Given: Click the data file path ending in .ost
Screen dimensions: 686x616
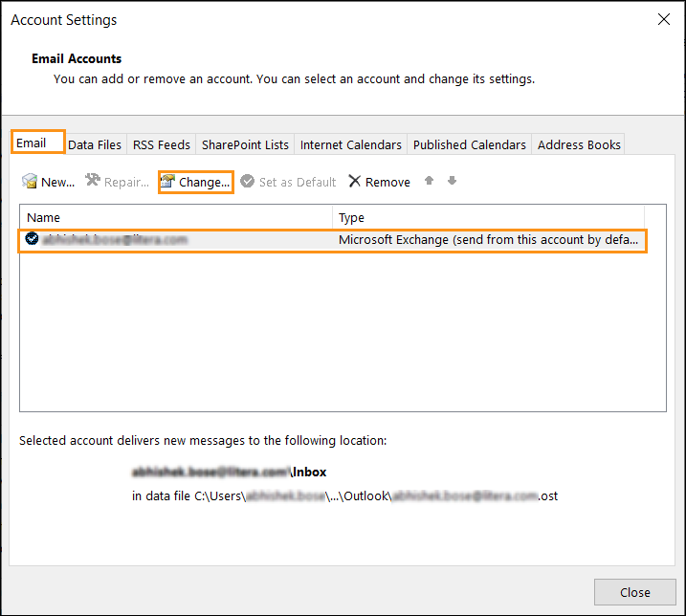Looking at the screenshot, I should click(344, 496).
